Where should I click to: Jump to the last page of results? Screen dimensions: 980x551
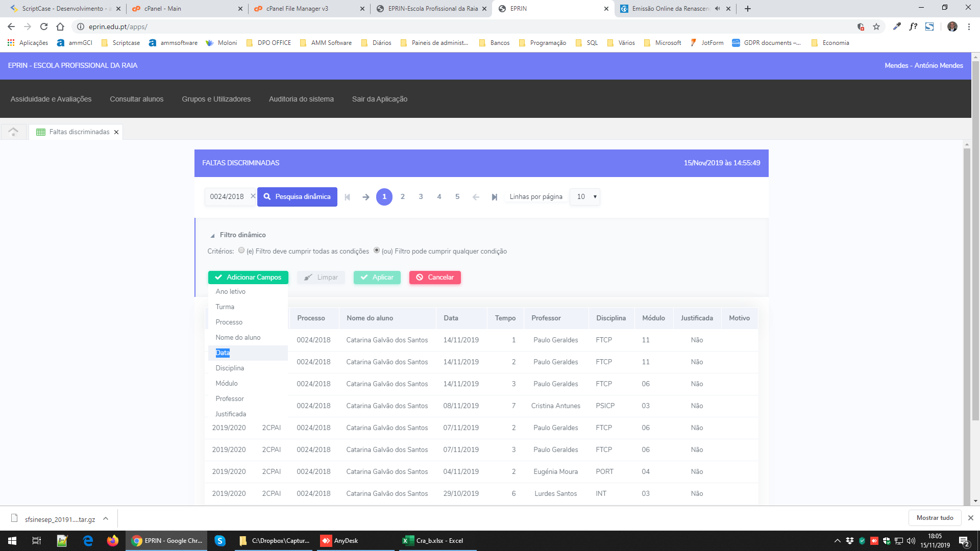494,197
